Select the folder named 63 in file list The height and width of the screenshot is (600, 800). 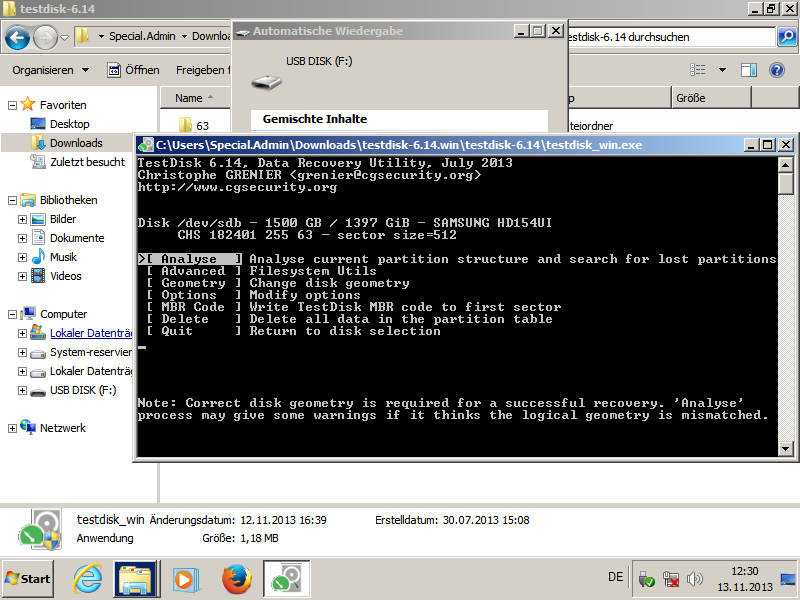[x=194, y=125]
